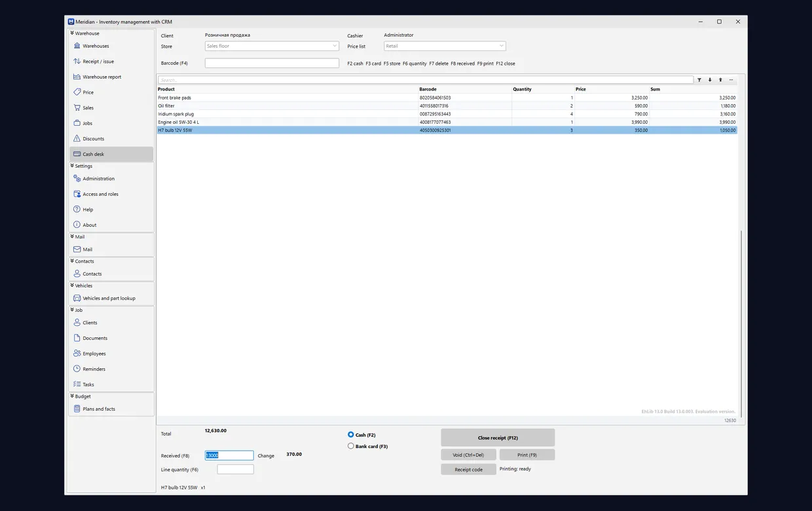Click barcode 0087295163443 in the grid
The image size is (812, 511).
435,114
